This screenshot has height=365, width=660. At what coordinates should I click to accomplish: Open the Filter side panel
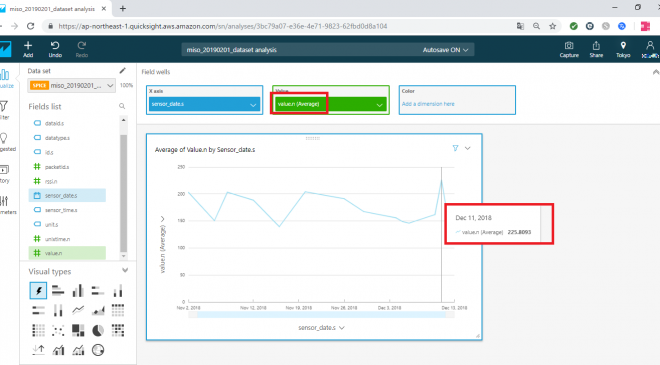pos(5,110)
